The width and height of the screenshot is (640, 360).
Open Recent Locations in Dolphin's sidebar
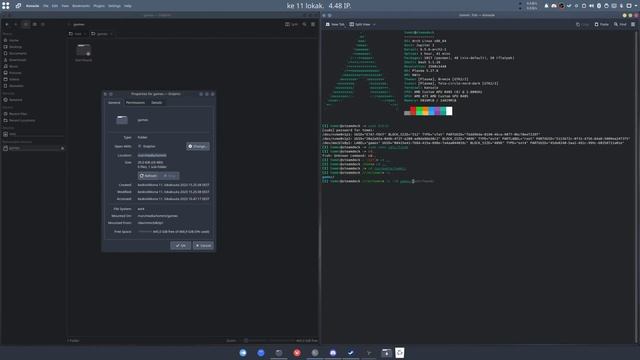point(33,120)
